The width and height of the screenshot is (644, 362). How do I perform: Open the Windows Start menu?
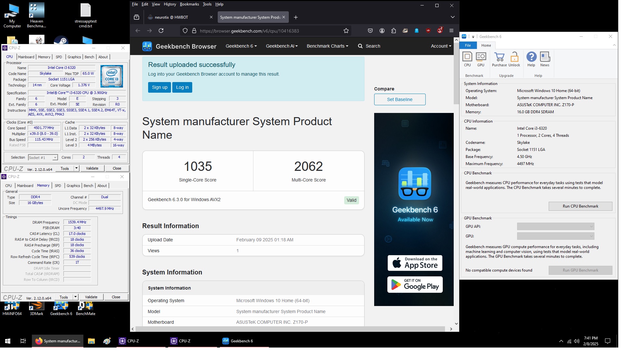pos(8,341)
